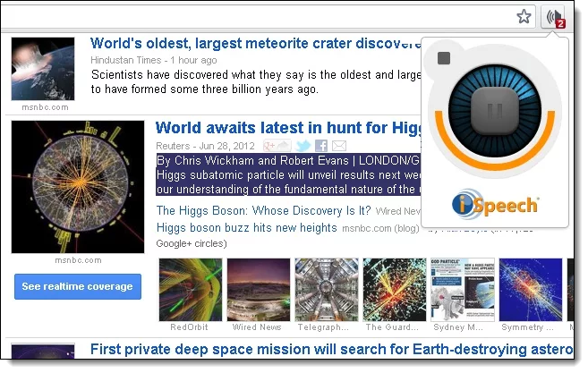Open First private deep space mission headline

point(332,350)
